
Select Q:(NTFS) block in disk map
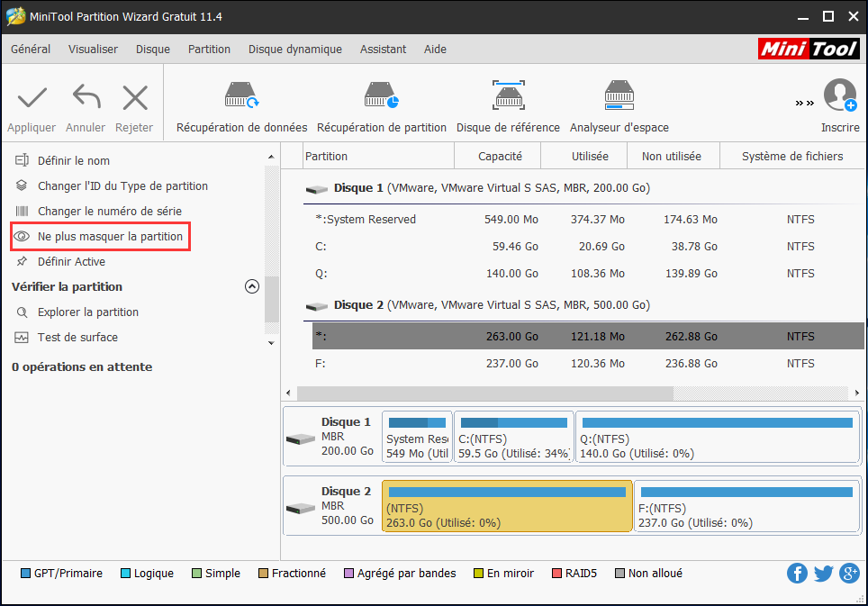click(x=718, y=437)
